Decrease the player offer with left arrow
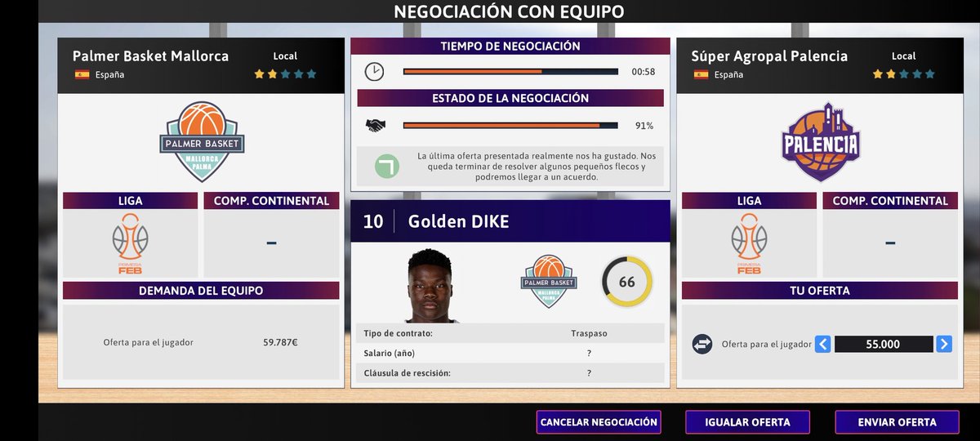Image resolution: width=980 pixels, height=441 pixels. click(x=822, y=345)
